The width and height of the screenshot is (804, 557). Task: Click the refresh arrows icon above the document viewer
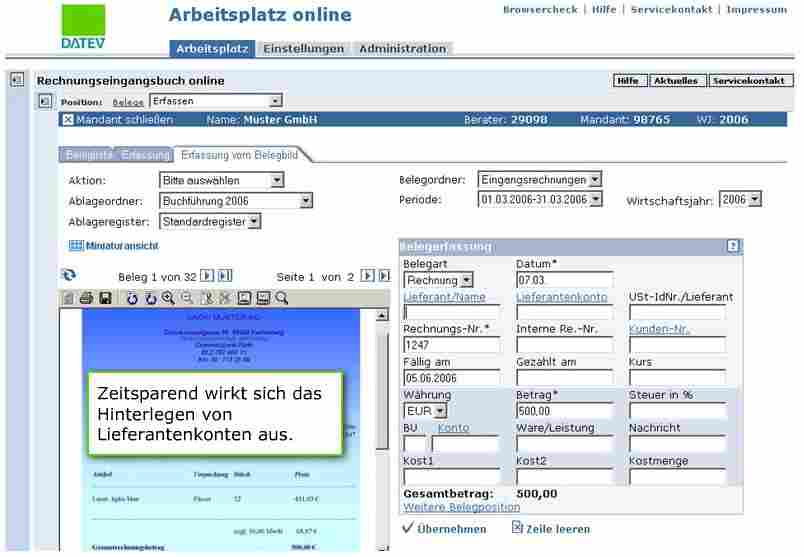[69, 275]
